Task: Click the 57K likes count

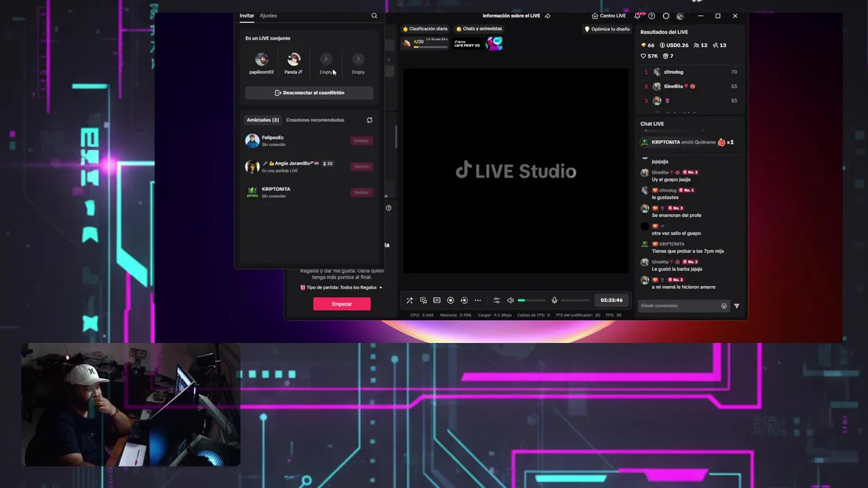Action: tap(650, 56)
